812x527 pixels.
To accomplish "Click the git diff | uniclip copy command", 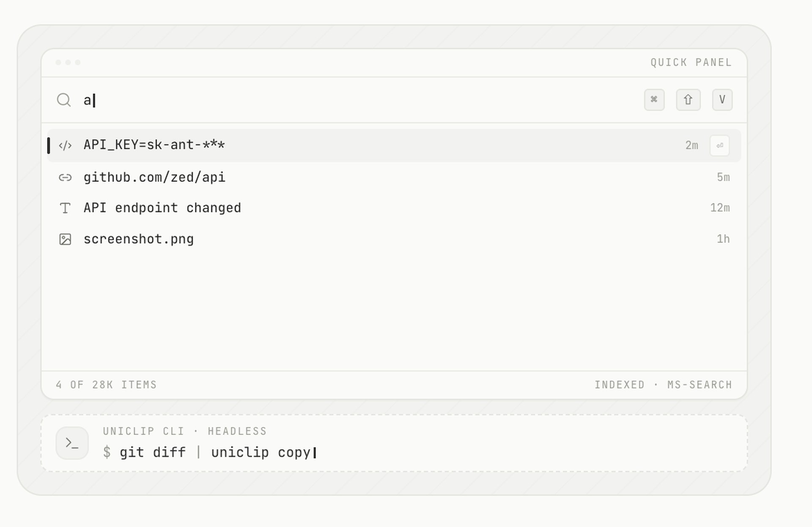I will [x=215, y=452].
